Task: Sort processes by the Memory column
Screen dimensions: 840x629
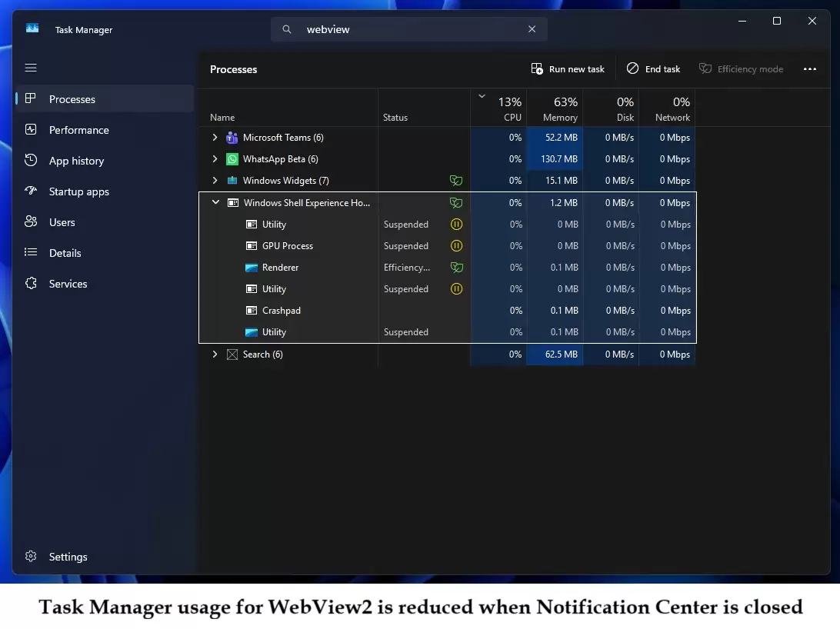Action: coord(556,108)
